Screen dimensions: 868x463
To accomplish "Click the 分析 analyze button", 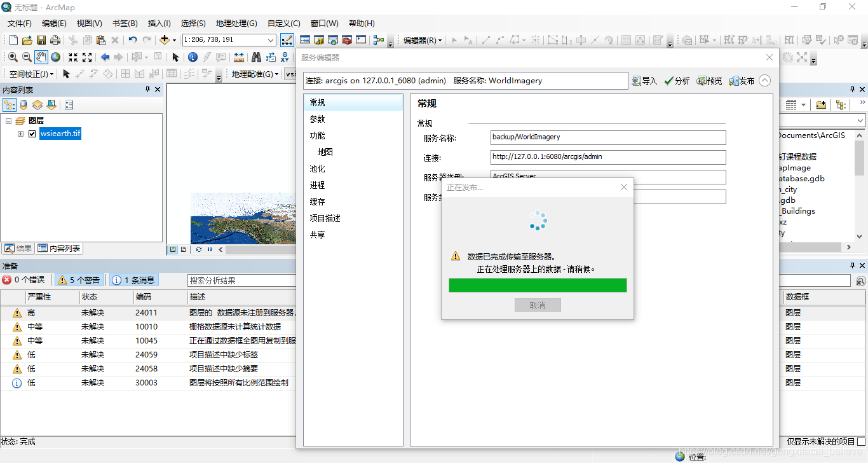I will (x=677, y=81).
